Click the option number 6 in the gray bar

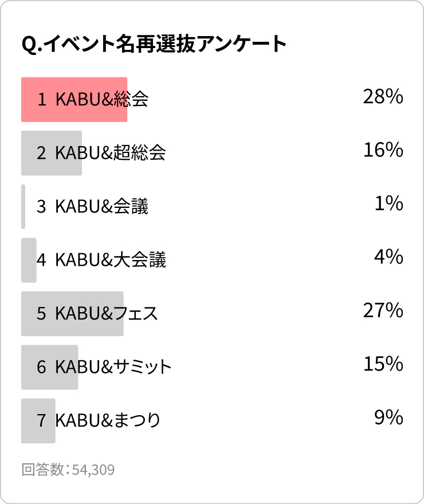(x=41, y=367)
